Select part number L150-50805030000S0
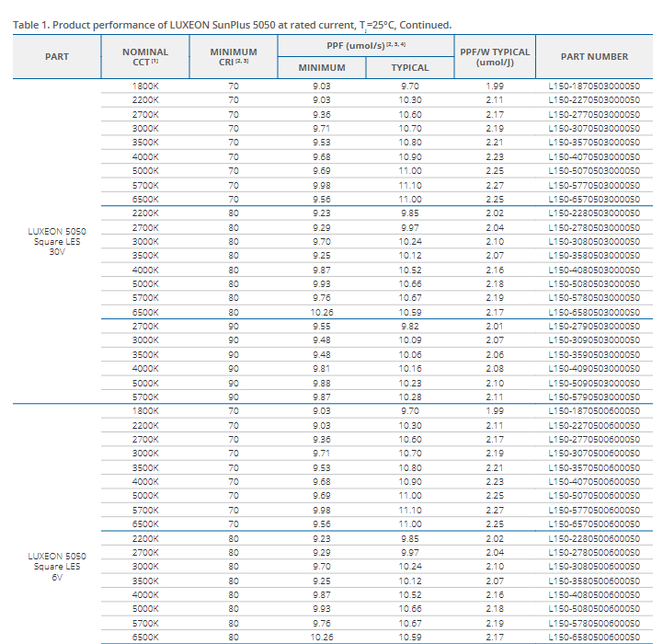The width and height of the screenshot is (663, 644). 594,284
